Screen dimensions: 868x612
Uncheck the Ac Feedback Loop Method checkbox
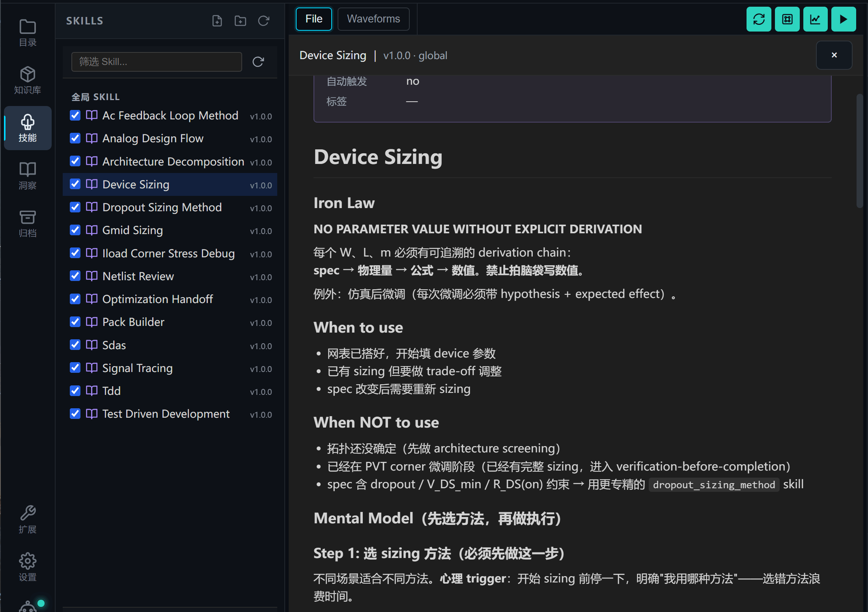(75, 115)
